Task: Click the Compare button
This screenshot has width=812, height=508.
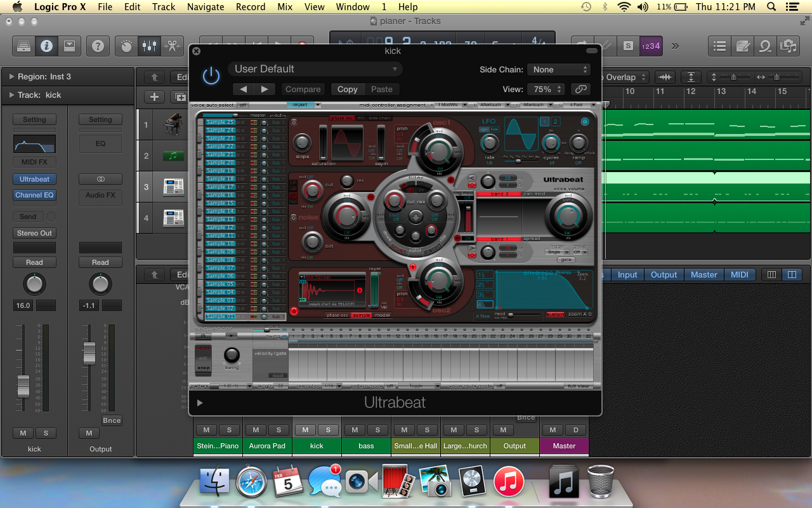Action: click(303, 90)
